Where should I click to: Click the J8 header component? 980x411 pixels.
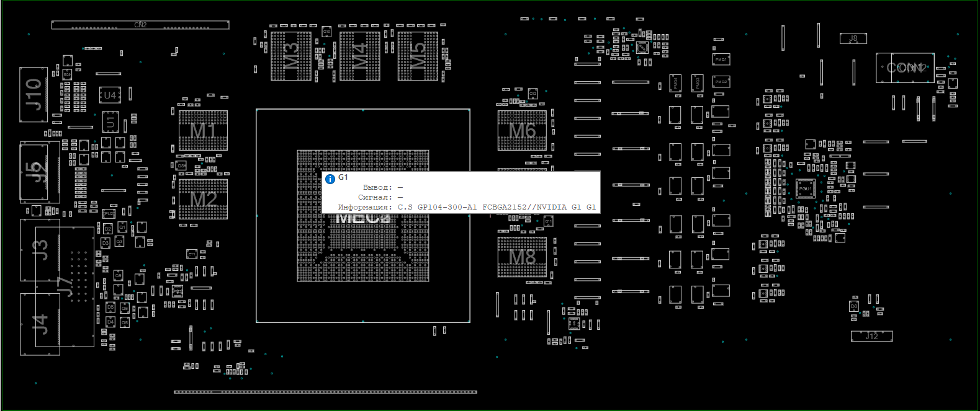click(853, 38)
